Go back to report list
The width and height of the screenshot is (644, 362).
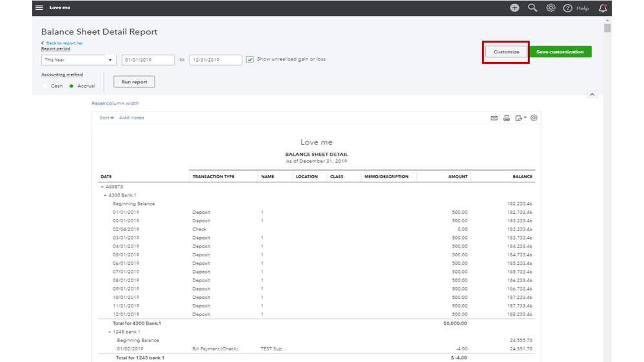click(x=63, y=43)
